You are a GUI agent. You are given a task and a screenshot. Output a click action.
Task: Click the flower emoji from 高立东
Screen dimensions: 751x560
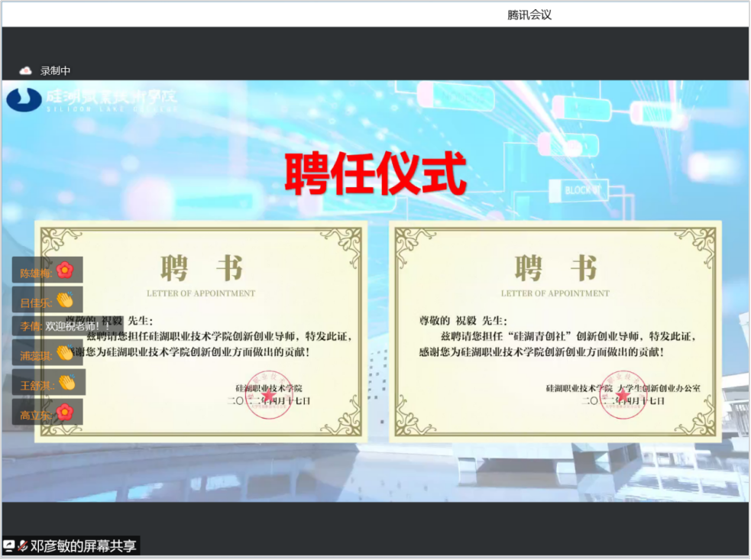(x=65, y=413)
